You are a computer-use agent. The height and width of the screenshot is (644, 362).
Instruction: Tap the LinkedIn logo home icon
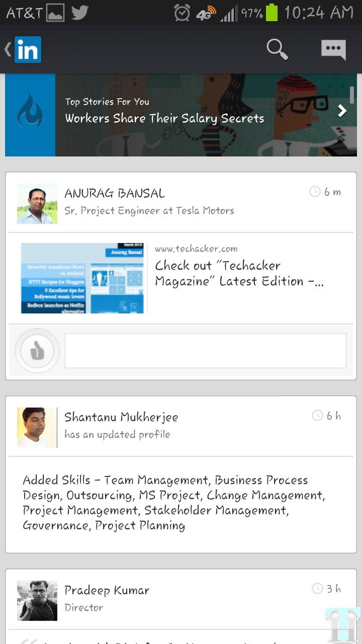(28, 50)
